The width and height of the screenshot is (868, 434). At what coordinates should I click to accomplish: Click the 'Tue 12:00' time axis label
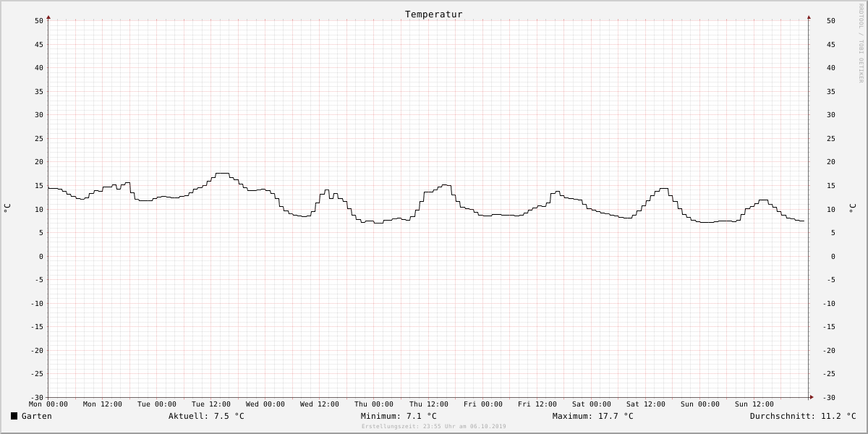pos(211,404)
